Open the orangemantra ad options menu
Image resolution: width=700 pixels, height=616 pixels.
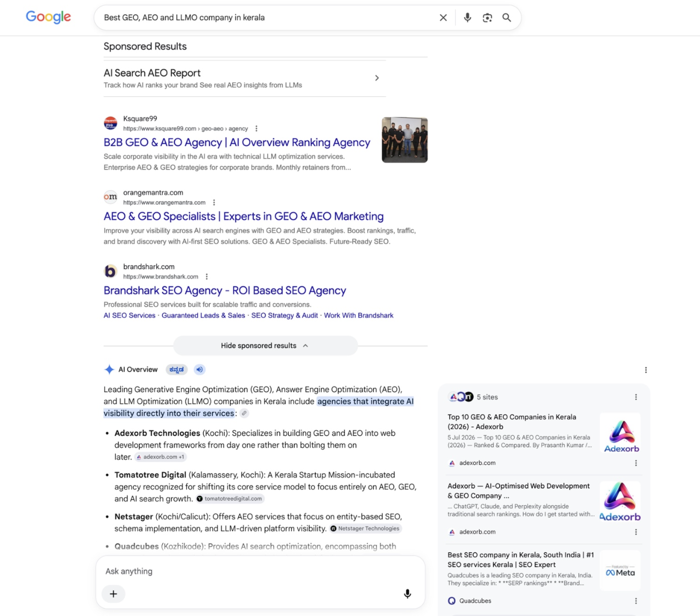pos(214,203)
